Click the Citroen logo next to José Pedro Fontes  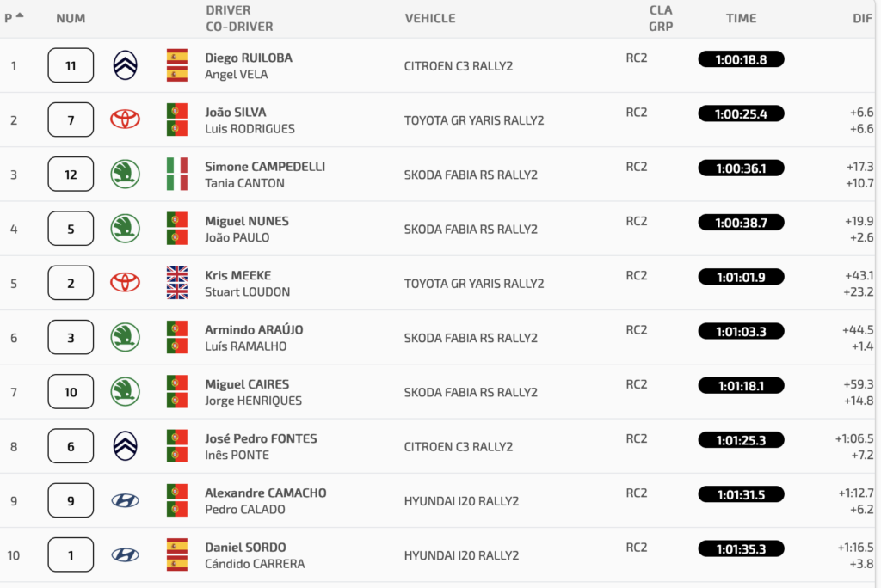(125, 446)
